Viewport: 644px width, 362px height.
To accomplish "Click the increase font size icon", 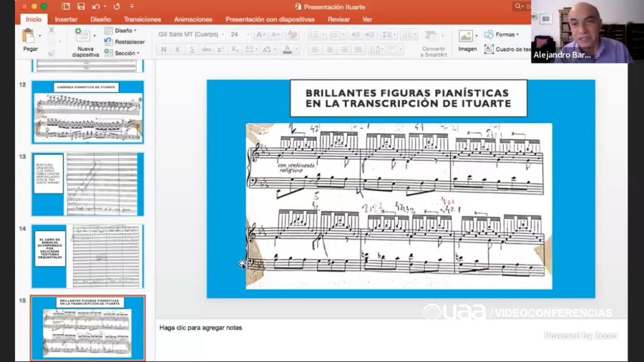I will click(x=260, y=35).
